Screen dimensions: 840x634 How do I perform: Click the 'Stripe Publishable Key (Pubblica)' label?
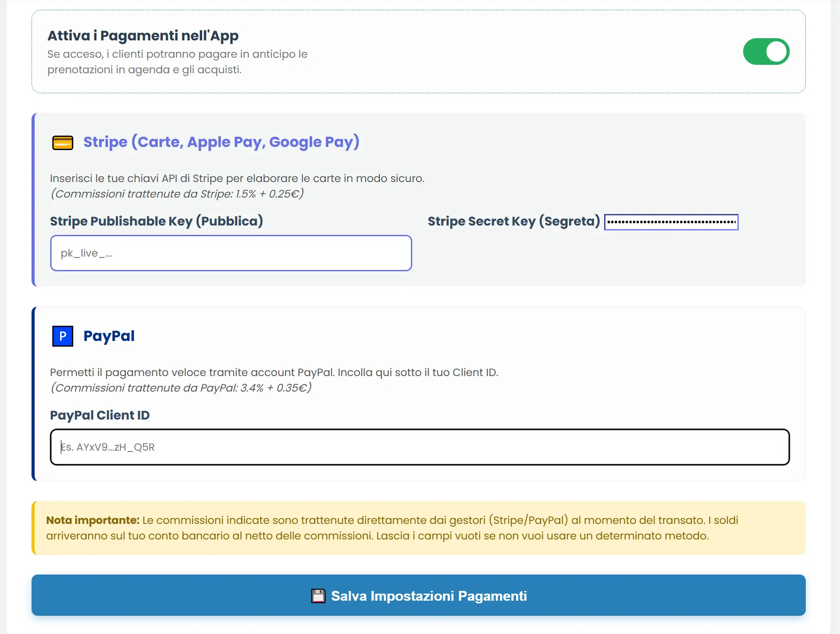point(156,221)
